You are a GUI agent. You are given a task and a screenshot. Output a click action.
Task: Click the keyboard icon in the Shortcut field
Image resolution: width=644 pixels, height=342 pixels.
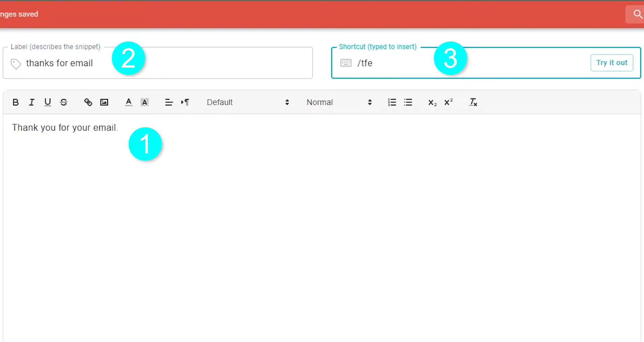pyautogui.click(x=346, y=63)
